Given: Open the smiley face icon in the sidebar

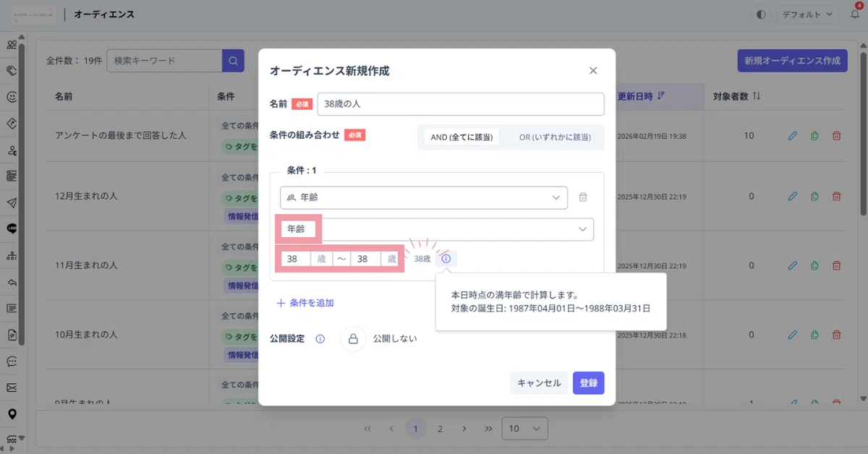Looking at the screenshot, I should [x=12, y=97].
